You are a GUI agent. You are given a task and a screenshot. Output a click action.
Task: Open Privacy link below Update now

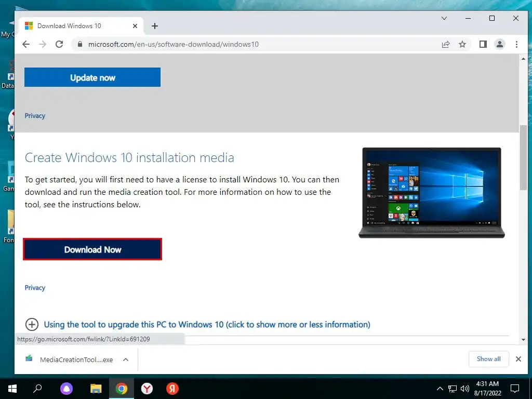pyautogui.click(x=35, y=116)
